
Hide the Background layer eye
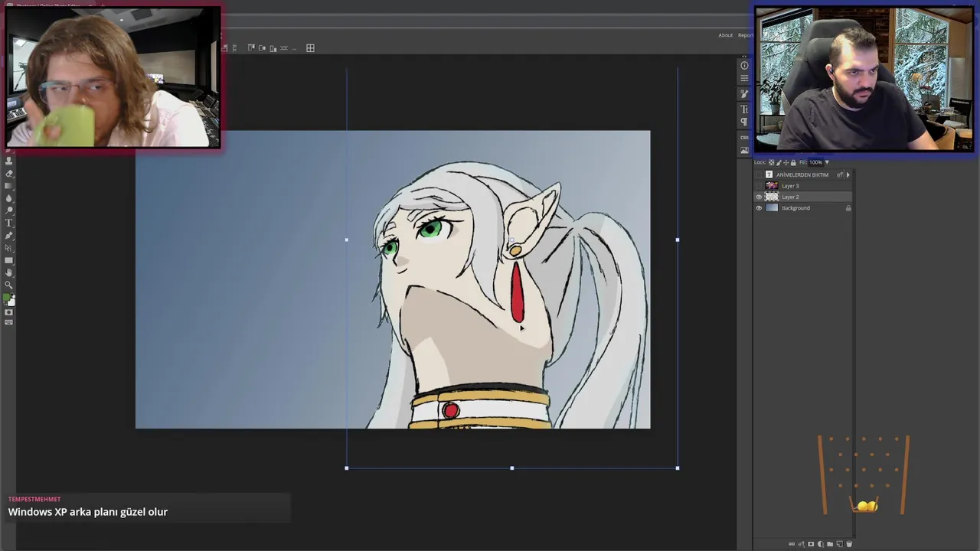(759, 208)
